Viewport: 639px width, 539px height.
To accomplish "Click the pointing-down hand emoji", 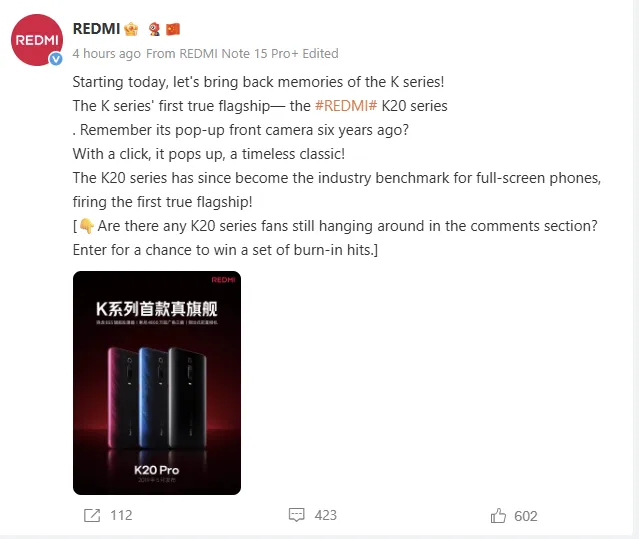I will (x=87, y=226).
